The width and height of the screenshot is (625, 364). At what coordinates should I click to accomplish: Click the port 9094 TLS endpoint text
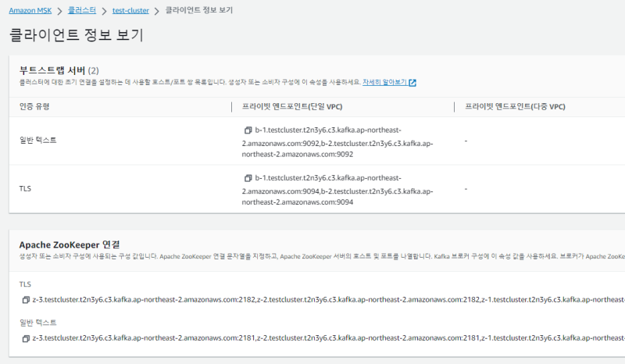[336, 190]
